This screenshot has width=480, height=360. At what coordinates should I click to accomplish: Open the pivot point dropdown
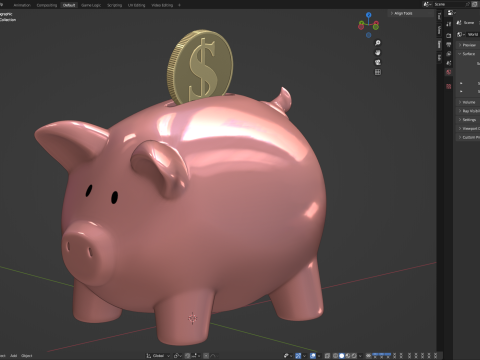pyautogui.click(x=177, y=356)
